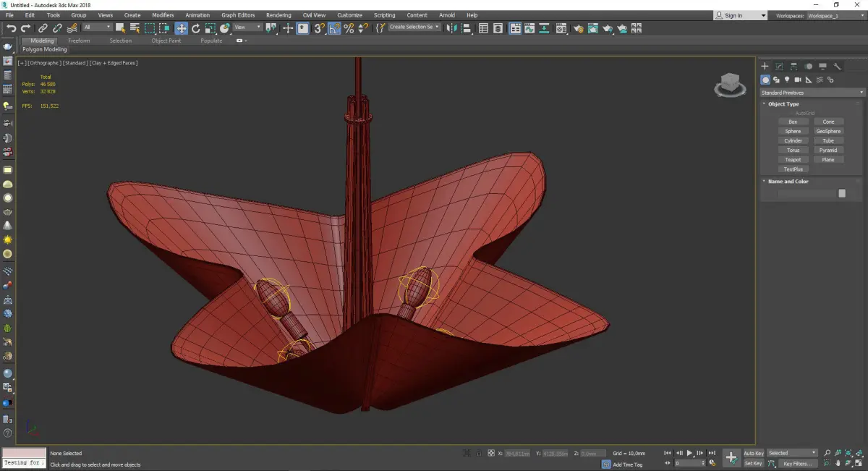Screen dimensions: 868x471
Task: Click the Undo arrow in the main toolbar
Action: point(11,28)
